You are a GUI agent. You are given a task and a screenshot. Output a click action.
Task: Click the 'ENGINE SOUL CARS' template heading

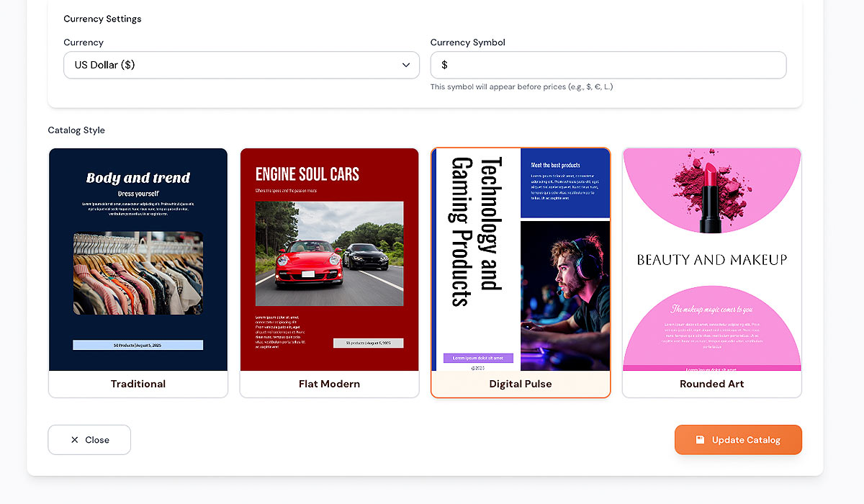coord(307,174)
